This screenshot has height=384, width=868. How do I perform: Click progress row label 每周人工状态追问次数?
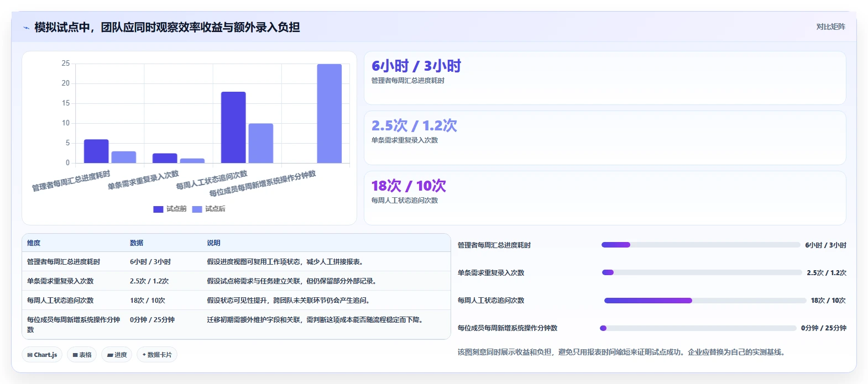tap(491, 301)
